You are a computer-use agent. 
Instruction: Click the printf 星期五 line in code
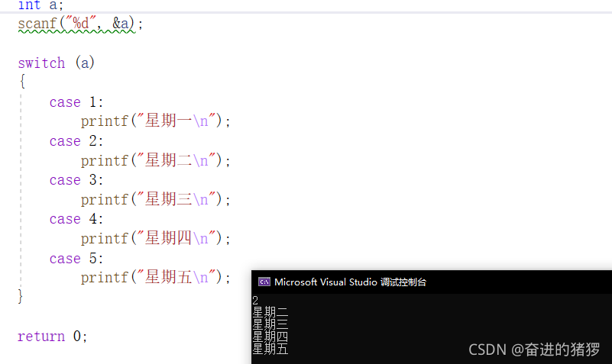point(156,278)
